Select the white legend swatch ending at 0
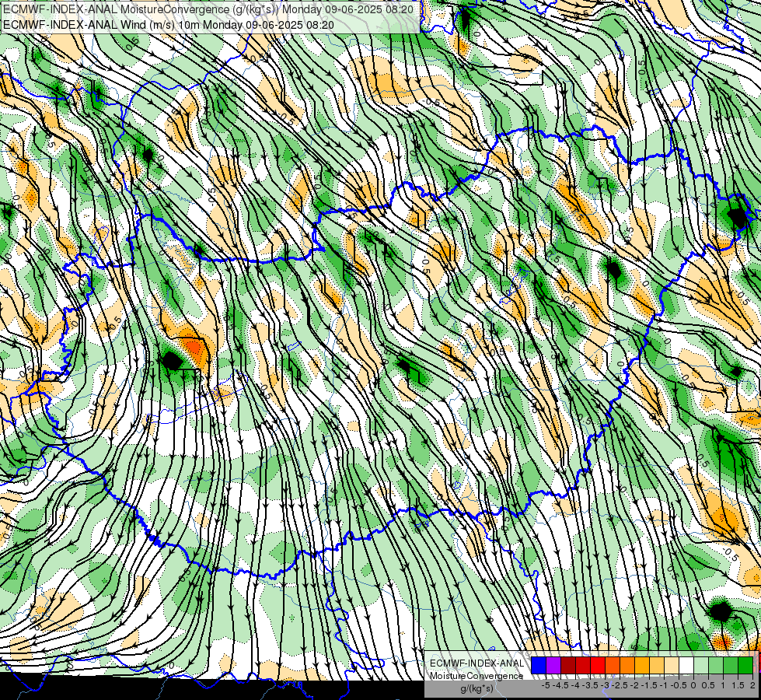761x700 pixels. 686,666
